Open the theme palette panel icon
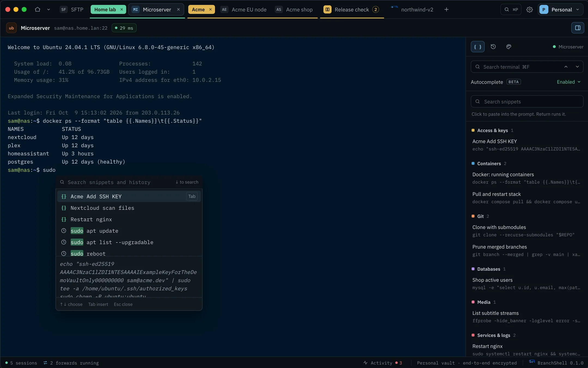Screen dimensions: 588x368 pyautogui.click(x=509, y=47)
